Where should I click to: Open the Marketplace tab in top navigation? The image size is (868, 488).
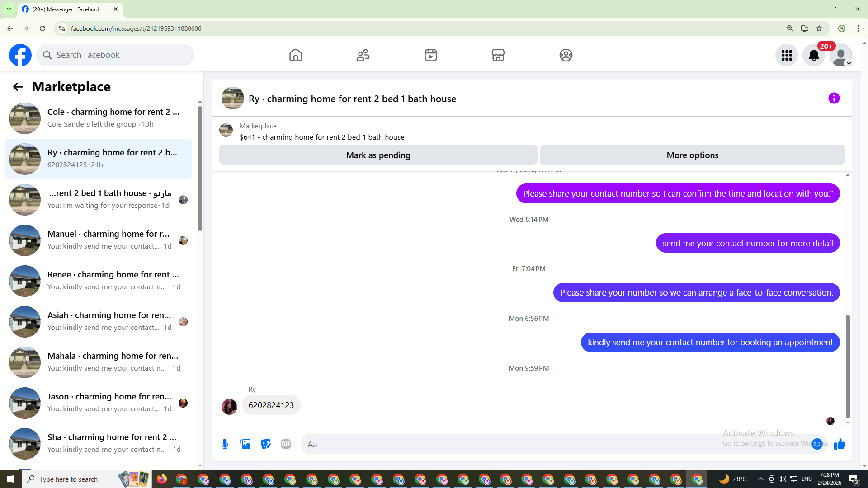[498, 55]
